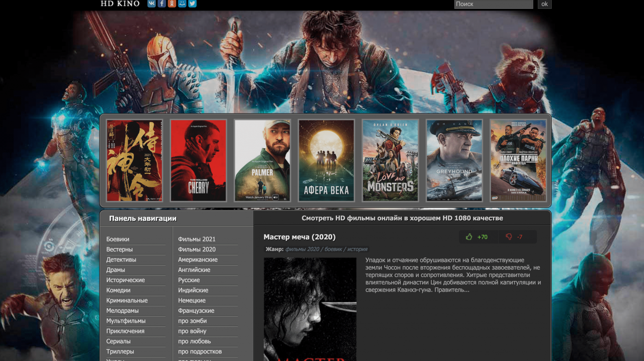Open the Триллеры category
This screenshot has height=361, width=644.
tap(120, 351)
